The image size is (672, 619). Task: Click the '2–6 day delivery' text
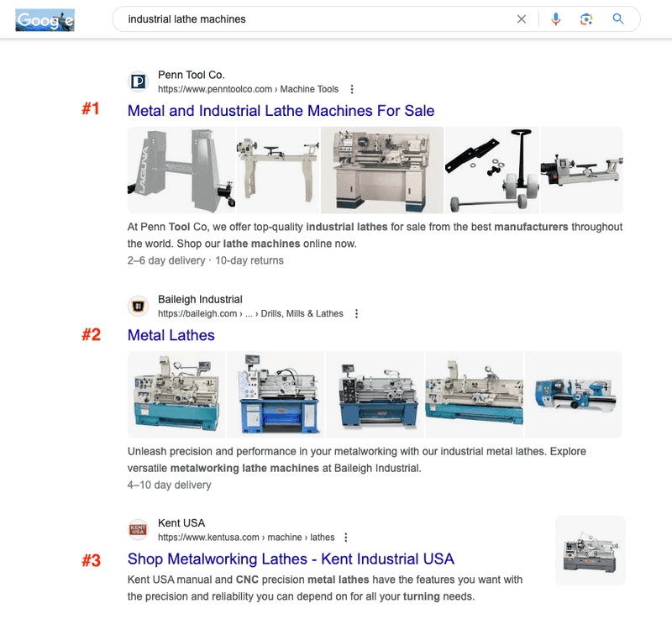pyautogui.click(x=166, y=260)
